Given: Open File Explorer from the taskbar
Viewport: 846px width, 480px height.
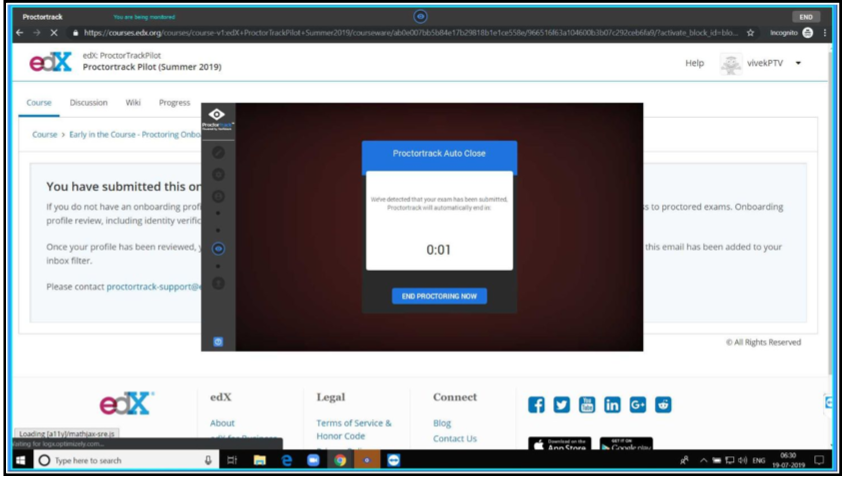Looking at the screenshot, I should click(x=260, y=461).
